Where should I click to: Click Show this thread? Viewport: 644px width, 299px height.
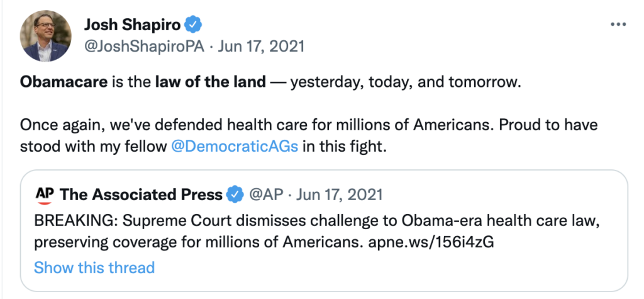click(94, 268)
